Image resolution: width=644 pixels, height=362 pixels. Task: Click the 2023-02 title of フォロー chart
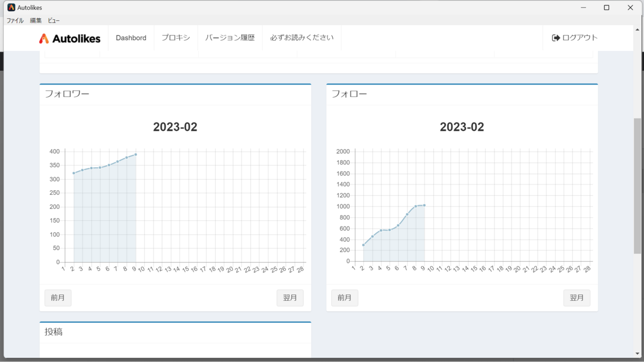point(462,127)
